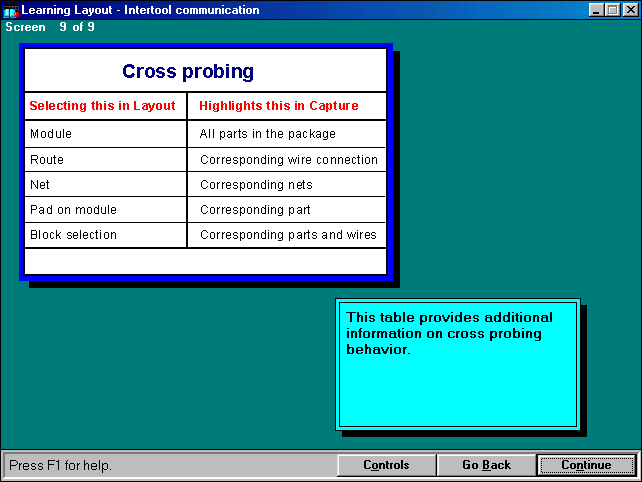Open the Controls button
The height and width of the screenshot is (482, 642).
[x=386, y=465]
